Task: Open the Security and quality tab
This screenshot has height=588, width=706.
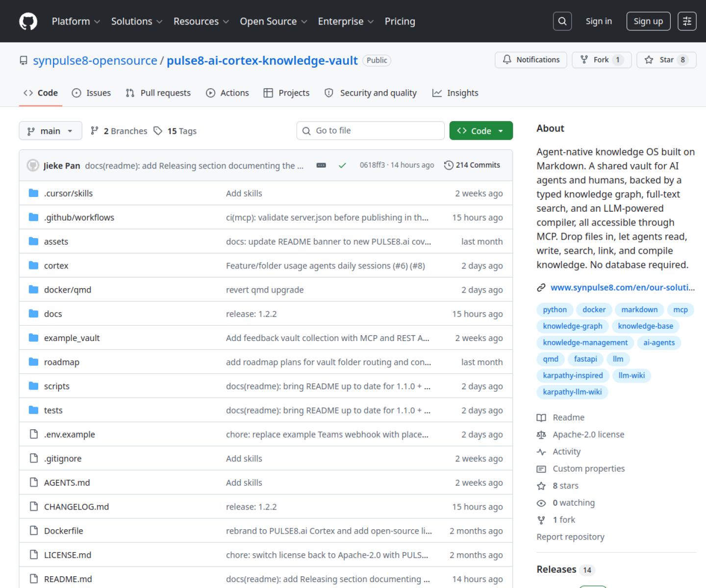Action: click(371, 93)
